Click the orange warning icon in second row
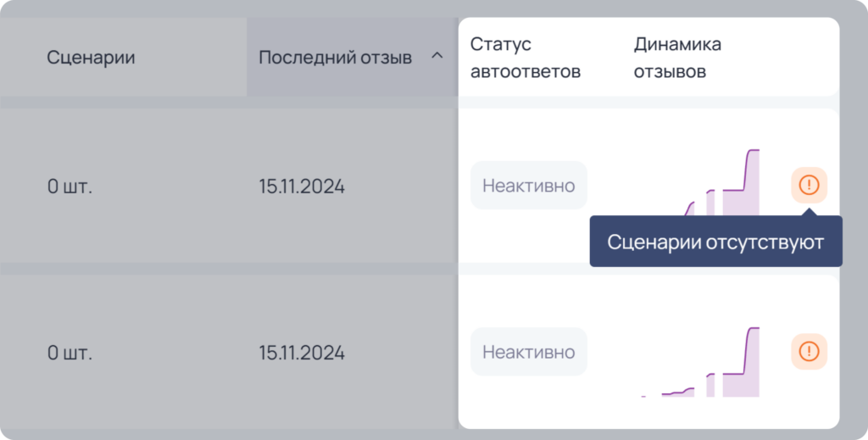The height and width of the screenshot is (440, 868). pyautogui.click(x=809, y=352)
